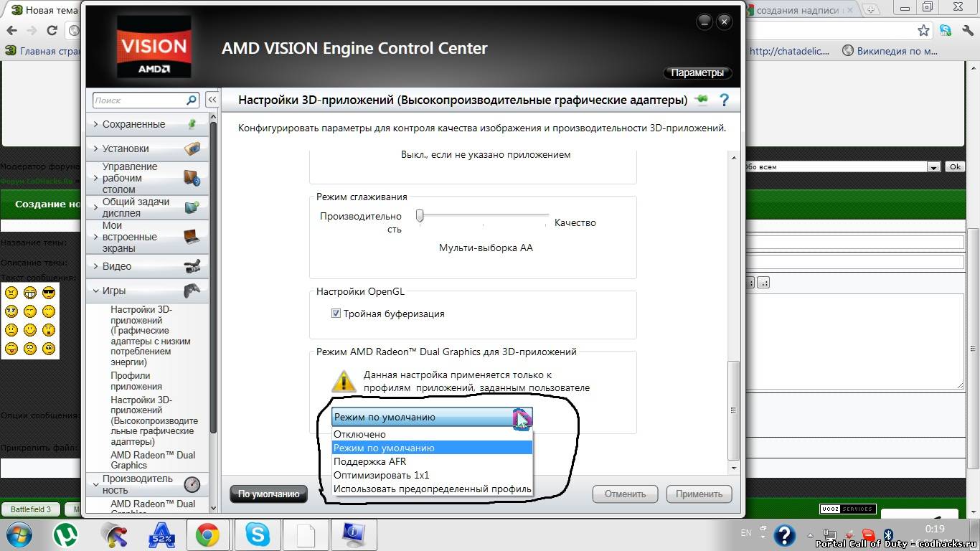
Task: Select Использовать предопределенный профиль option
Action: [433, 489]
